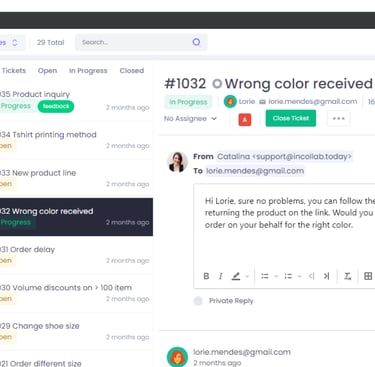The width and height of the screenshot is (375, 367).
Task: Open the No Assignee dropdown
Action: (190, 118)
